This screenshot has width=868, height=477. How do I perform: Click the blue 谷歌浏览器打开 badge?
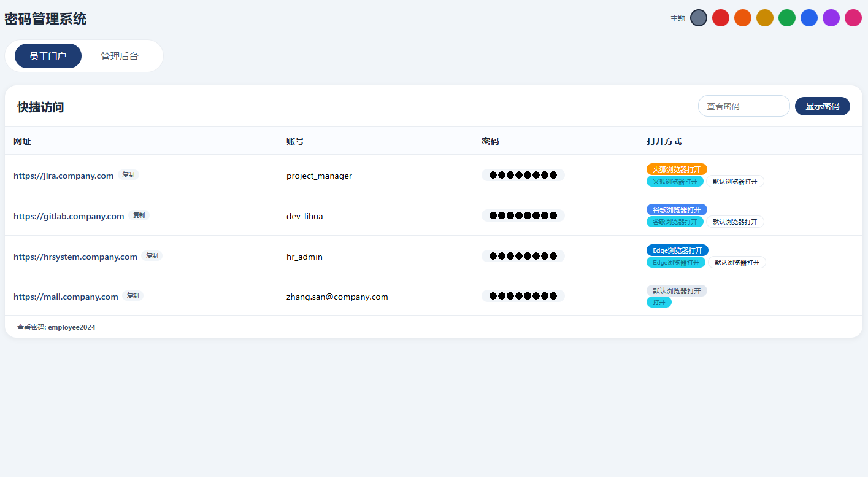677,209
